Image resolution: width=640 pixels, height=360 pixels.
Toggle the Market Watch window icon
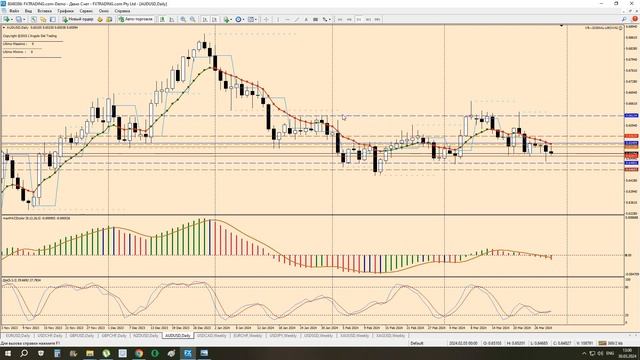(x=34, y=19)
